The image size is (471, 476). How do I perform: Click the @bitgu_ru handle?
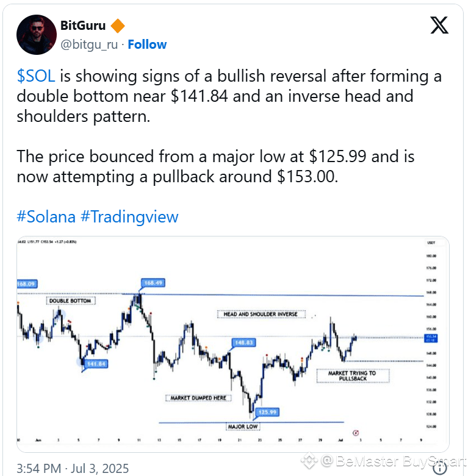[89, 44]
